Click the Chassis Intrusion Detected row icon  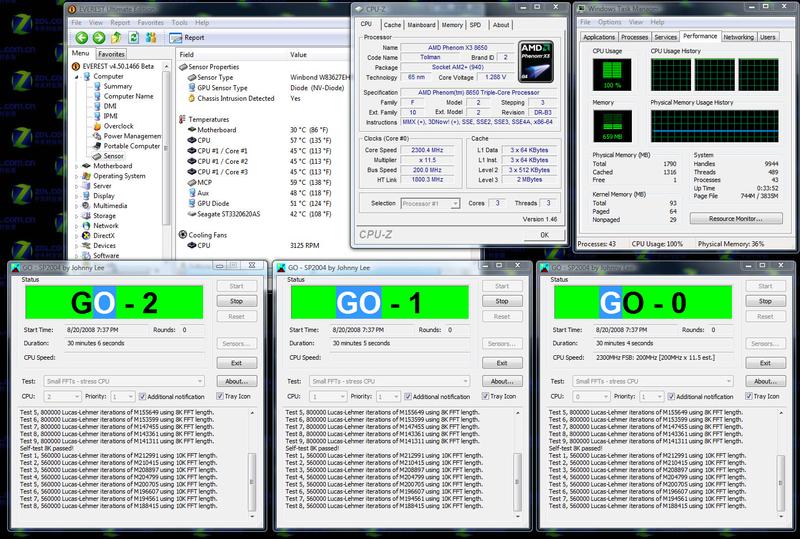(x=192, y=98)
